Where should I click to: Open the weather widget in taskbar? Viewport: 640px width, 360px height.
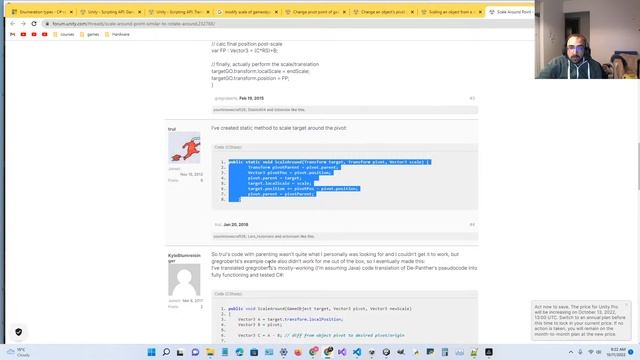18,352
